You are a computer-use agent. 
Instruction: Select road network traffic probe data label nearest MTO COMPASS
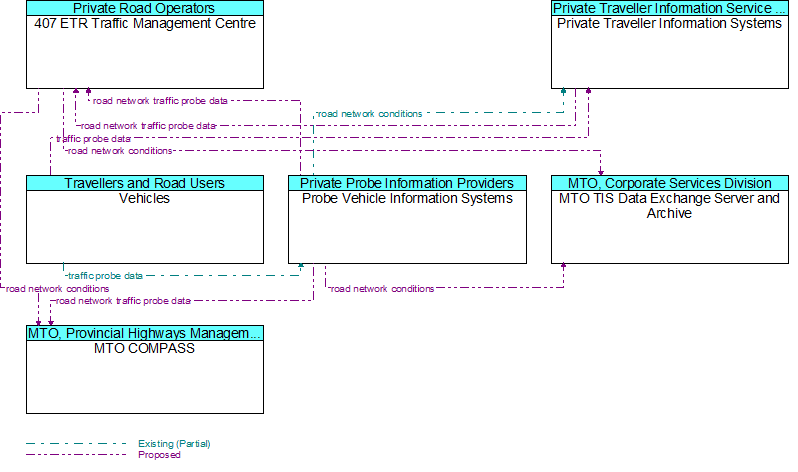pyautogui.click(x=123, y=301)
